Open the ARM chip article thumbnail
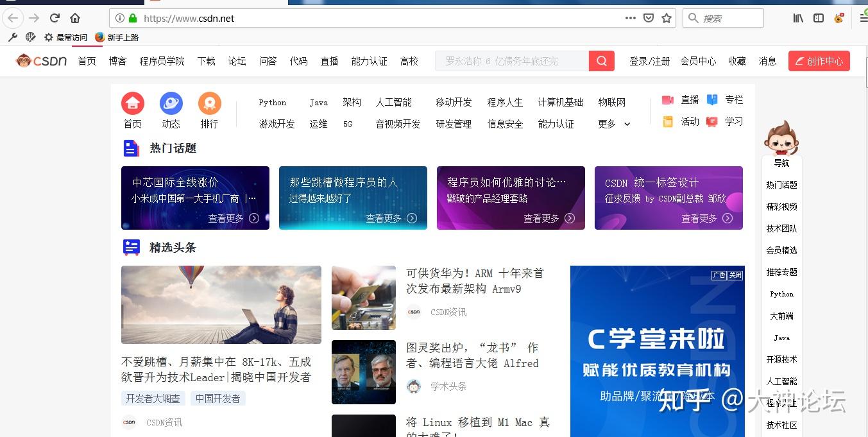 [364, 298]
